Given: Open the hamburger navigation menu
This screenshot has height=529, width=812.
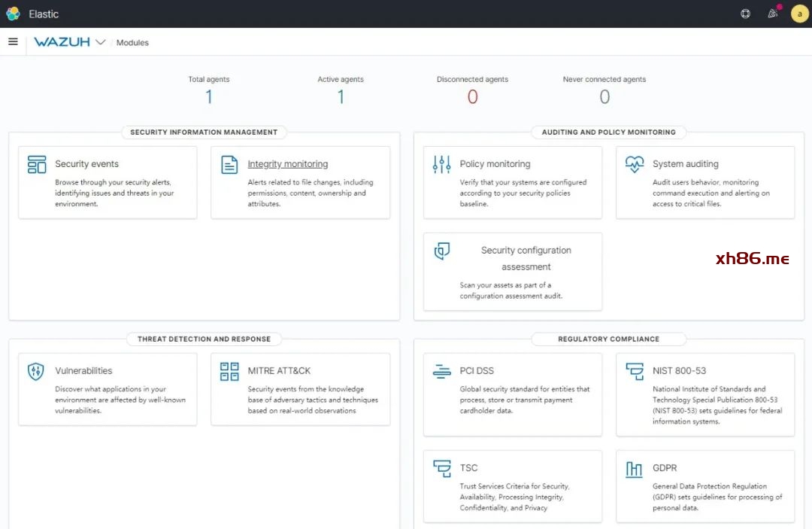Looking at the screenshot, I should point(13,42).
